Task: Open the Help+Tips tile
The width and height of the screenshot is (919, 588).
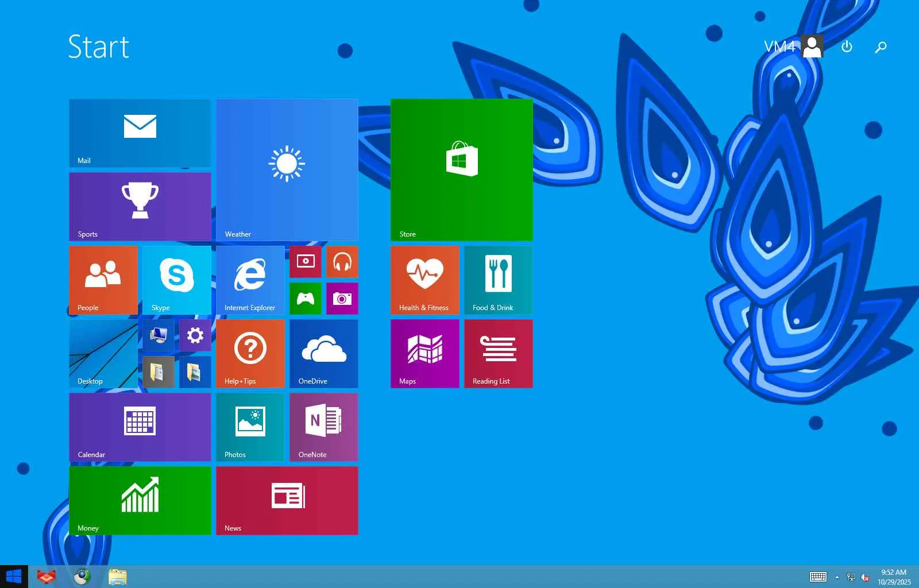Action: point(250,354)
